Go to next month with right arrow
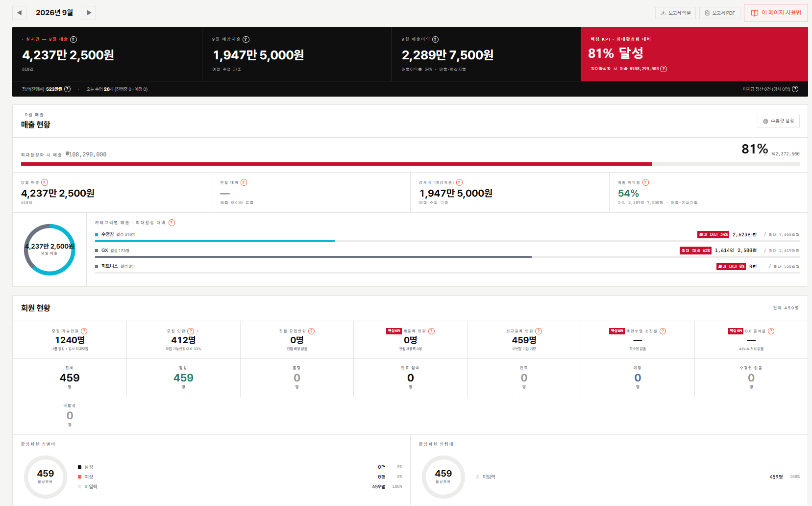Viewport: 812px width, 506px height. [x=89, y=13]
